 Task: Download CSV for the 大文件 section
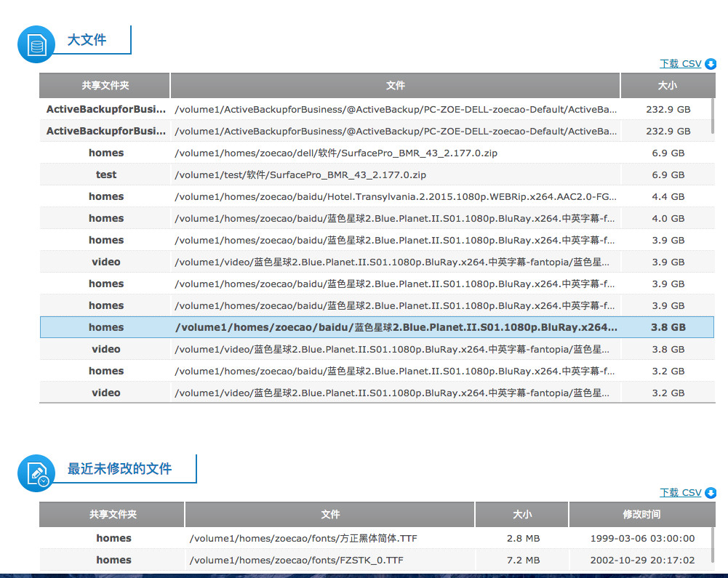coord(680,63)
